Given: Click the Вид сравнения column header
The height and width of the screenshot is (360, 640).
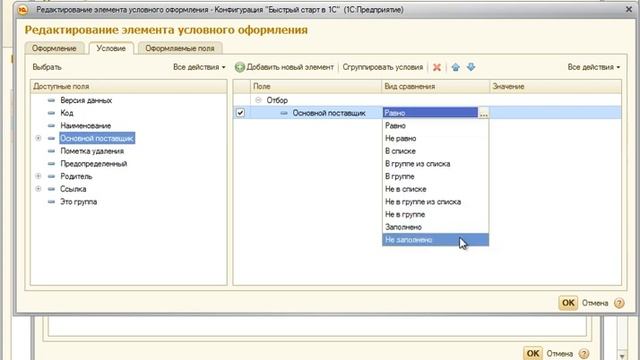Looking at the screenshot, I should tap(435, 87).
